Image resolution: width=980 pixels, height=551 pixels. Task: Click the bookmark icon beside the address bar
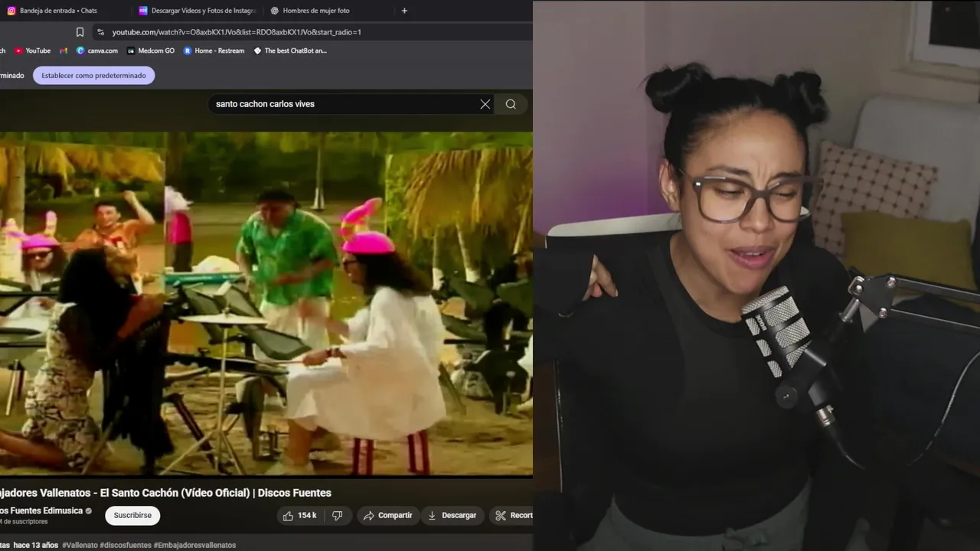point(80,32)
